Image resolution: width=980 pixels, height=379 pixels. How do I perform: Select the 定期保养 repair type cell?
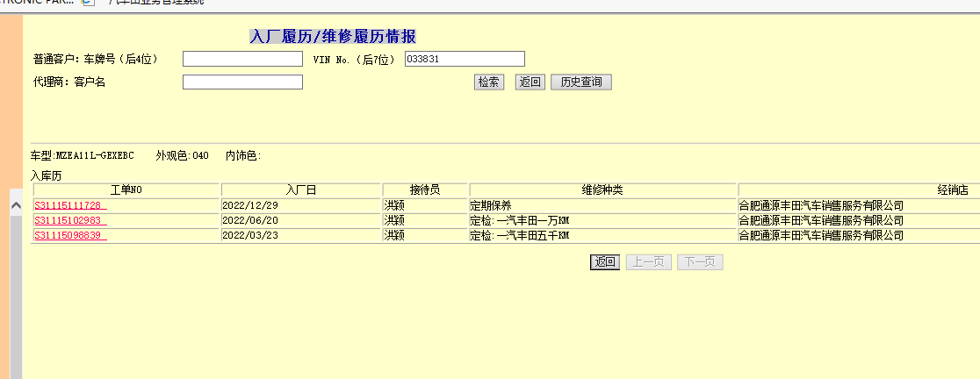coord(490,205)
